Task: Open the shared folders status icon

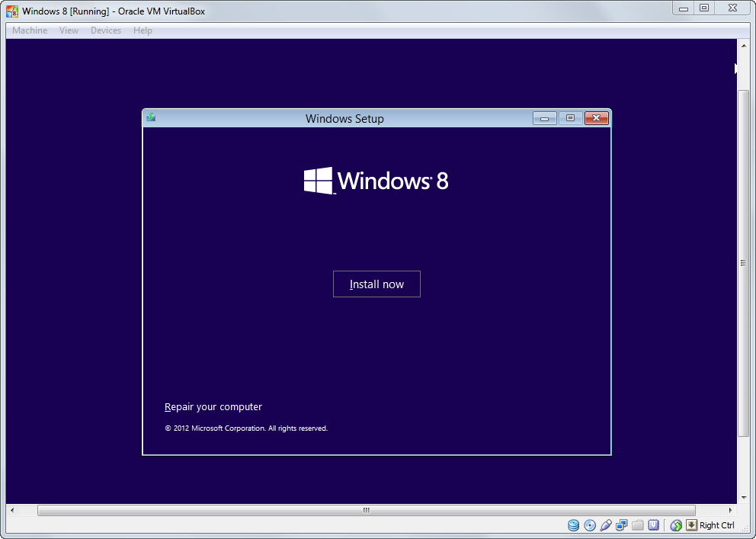Action: 637,525
